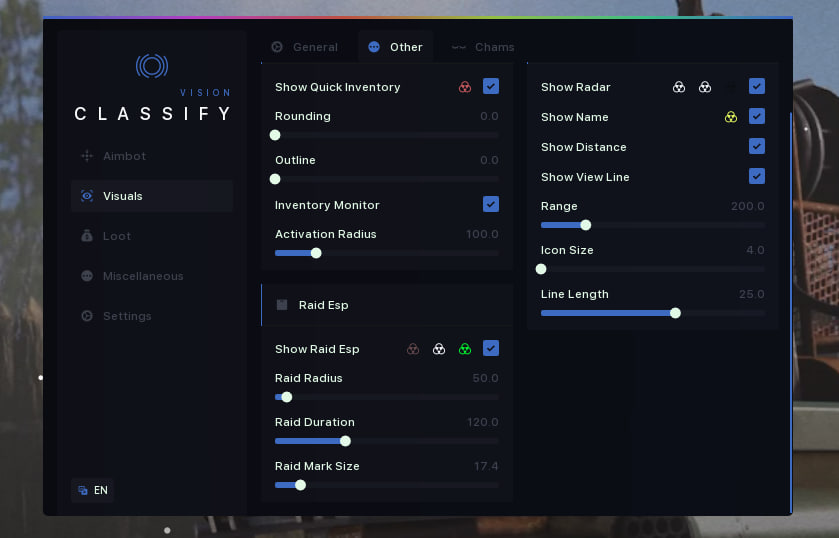Click the Chams tab wave icon
The width and height of the screenshot is (839, 538).
tap(459, 47)
